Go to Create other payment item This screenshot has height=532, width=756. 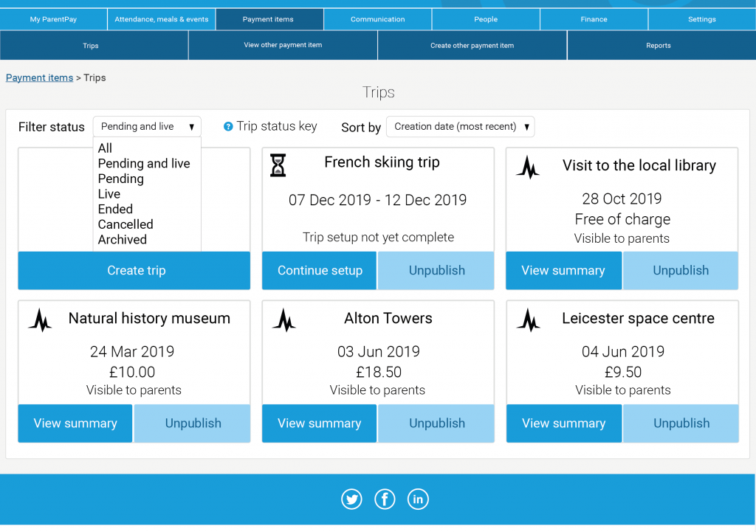tap(472, 46)
